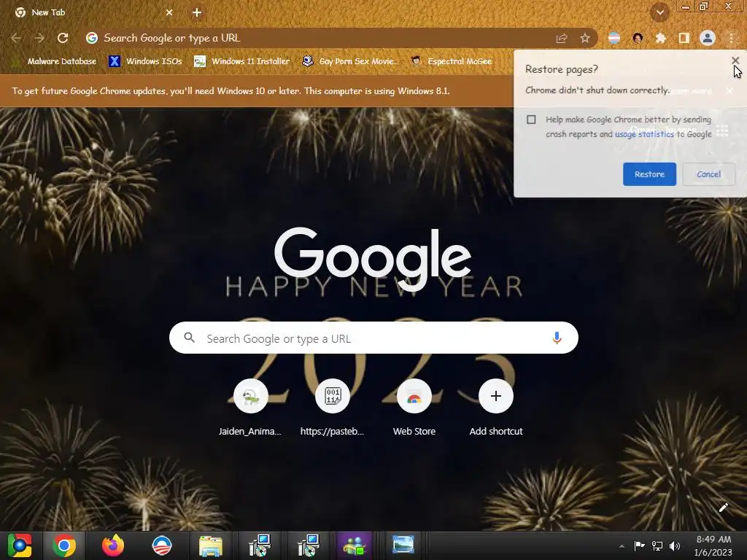Show hidden tray icons arrow
Image resolution: width=747 pixels, height=560 pixels.
point(622,546)
